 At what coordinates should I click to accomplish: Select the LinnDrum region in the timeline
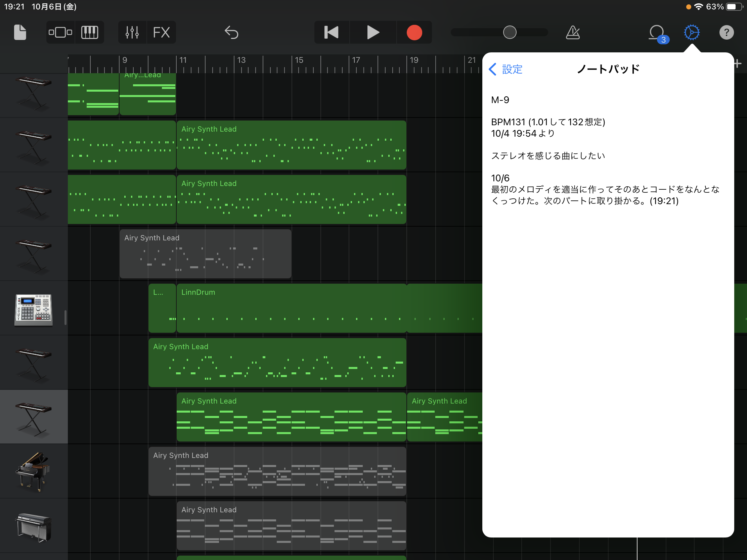point(292,308)
